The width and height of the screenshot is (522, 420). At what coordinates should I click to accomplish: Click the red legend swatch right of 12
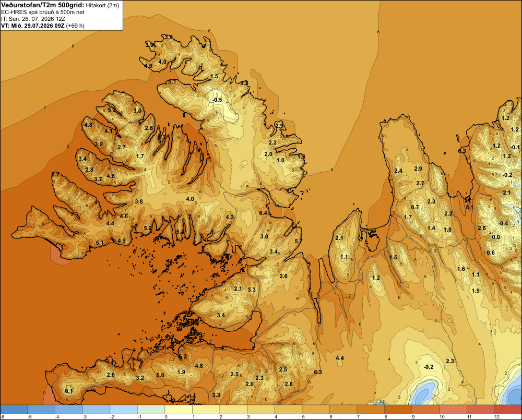[x=508, y=410]
